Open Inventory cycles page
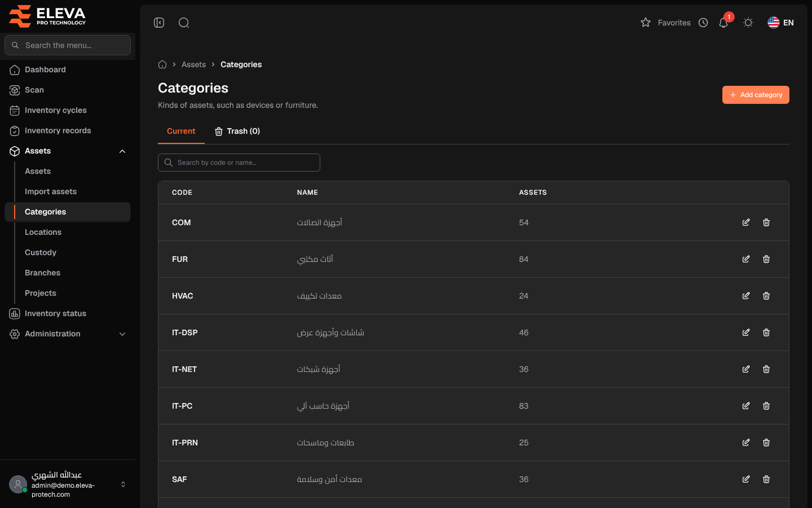The width and height of the screenshot is (812, 508). click(68, 110)
